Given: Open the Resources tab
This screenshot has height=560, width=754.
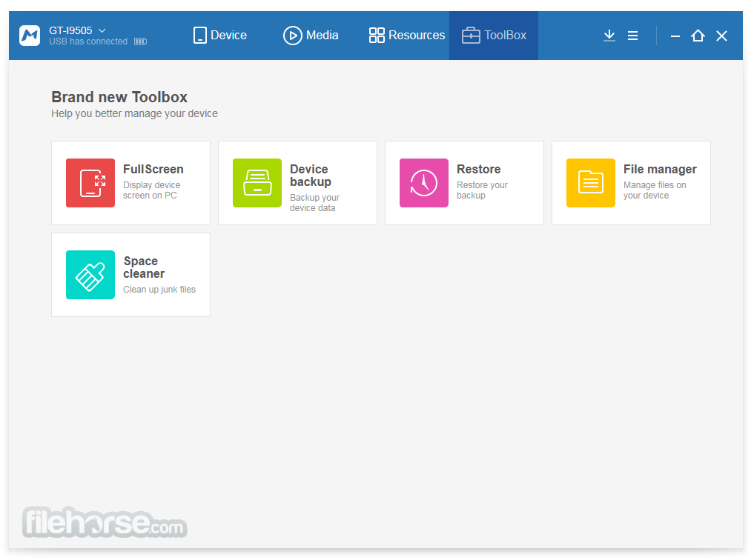Looking at the screenshot, I should point(407,36).
